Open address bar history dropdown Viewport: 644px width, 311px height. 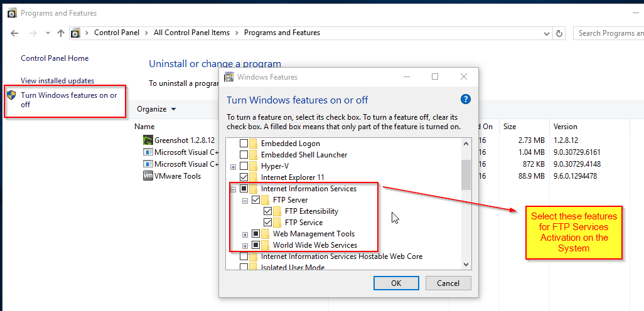[x=547, y=33]
